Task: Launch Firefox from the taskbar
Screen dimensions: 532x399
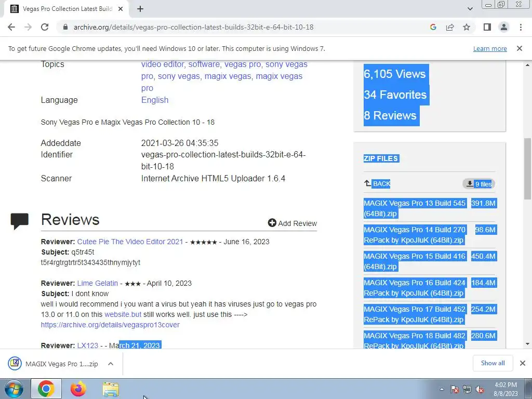Action: (x=78, y=389)
